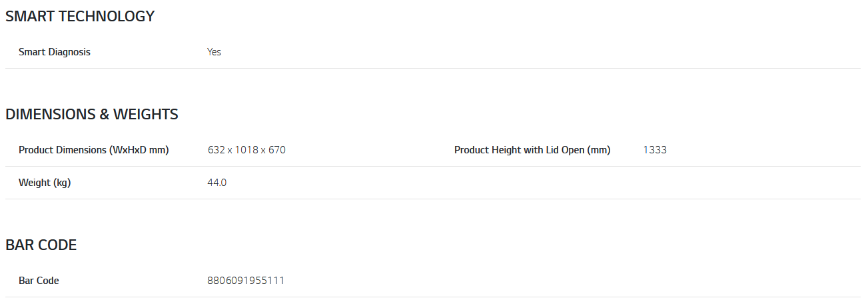868x304 pixels.
Task: Click the 670 depth figure
Action: 277,150
